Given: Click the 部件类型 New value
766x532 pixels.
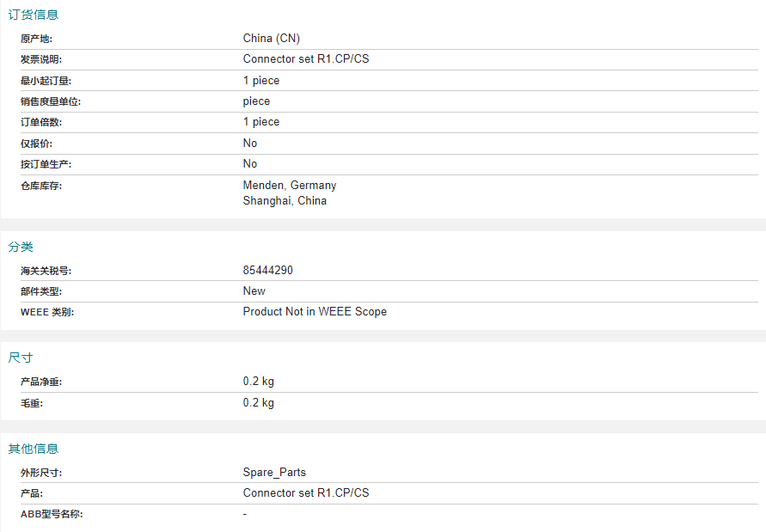Looking at the screenshot, I should tap(254, 291).
